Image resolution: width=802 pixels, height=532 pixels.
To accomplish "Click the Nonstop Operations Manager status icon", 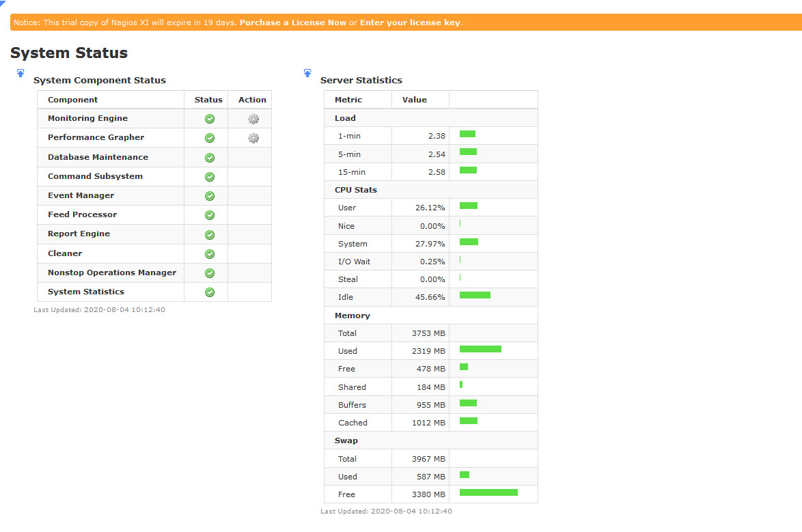I will pos(210,273).
